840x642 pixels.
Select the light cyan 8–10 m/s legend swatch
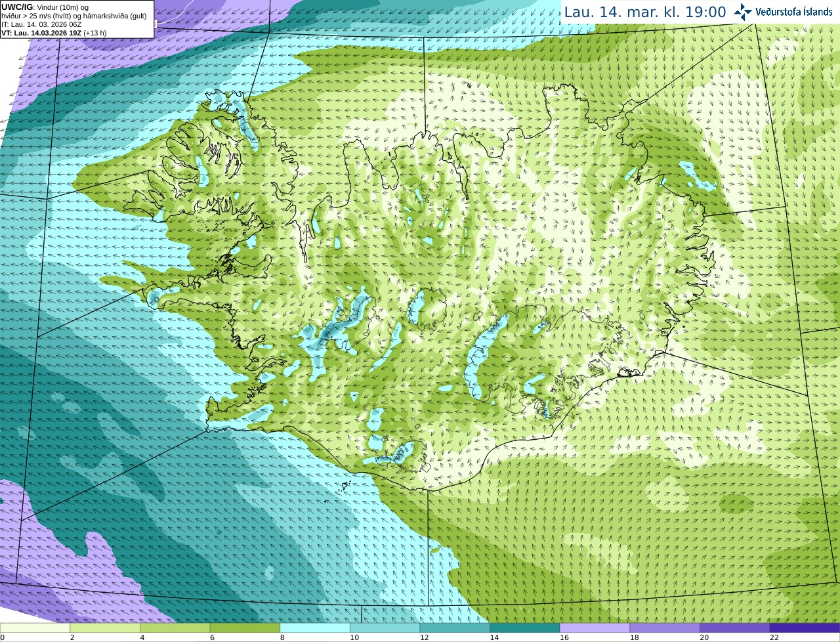315,628
